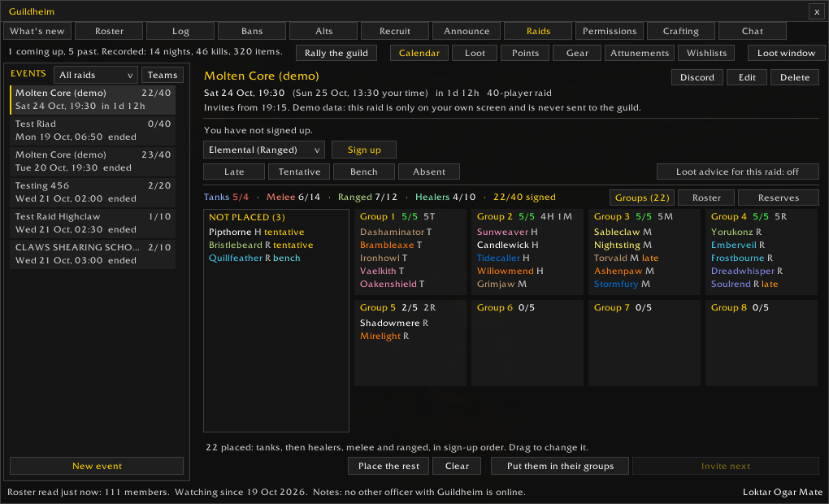Open the Announce tab

click(x=467, y=31)
